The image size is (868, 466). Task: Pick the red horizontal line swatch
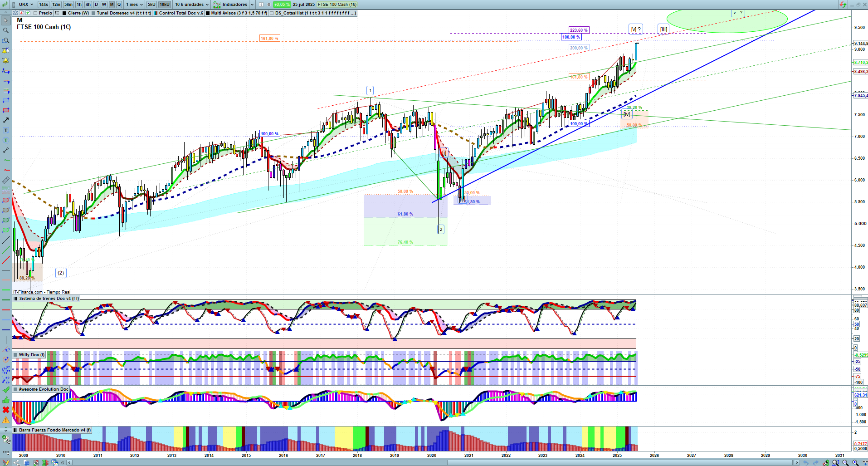click(6, 309)
